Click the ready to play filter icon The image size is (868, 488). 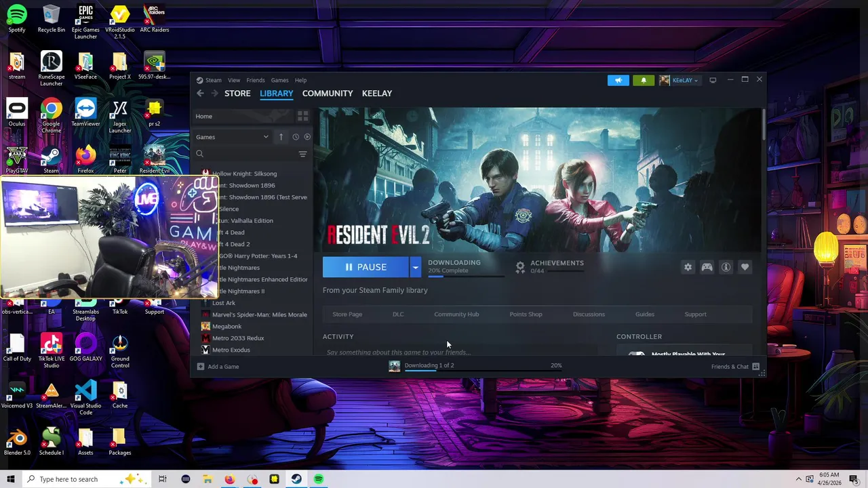[307, 137]
